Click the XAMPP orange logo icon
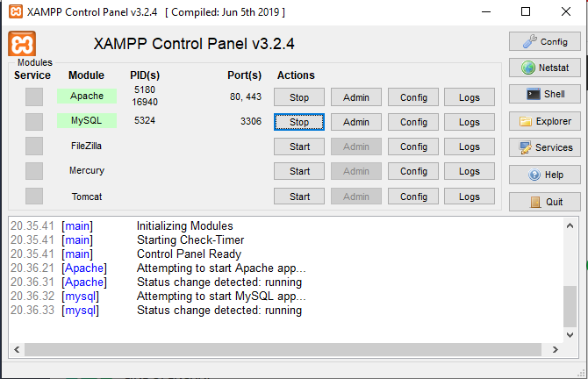Viewport: 588px width, 379px height. click(x=22, y=44)
